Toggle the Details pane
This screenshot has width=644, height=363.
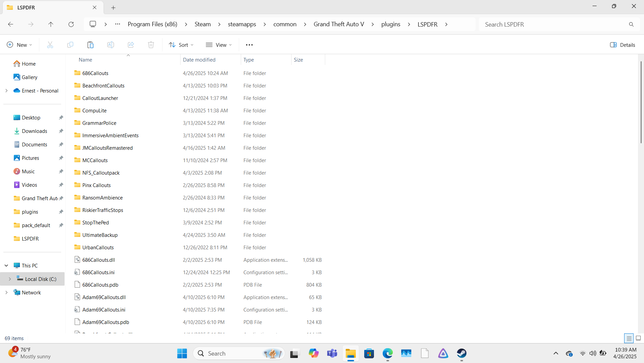(622, 45)
